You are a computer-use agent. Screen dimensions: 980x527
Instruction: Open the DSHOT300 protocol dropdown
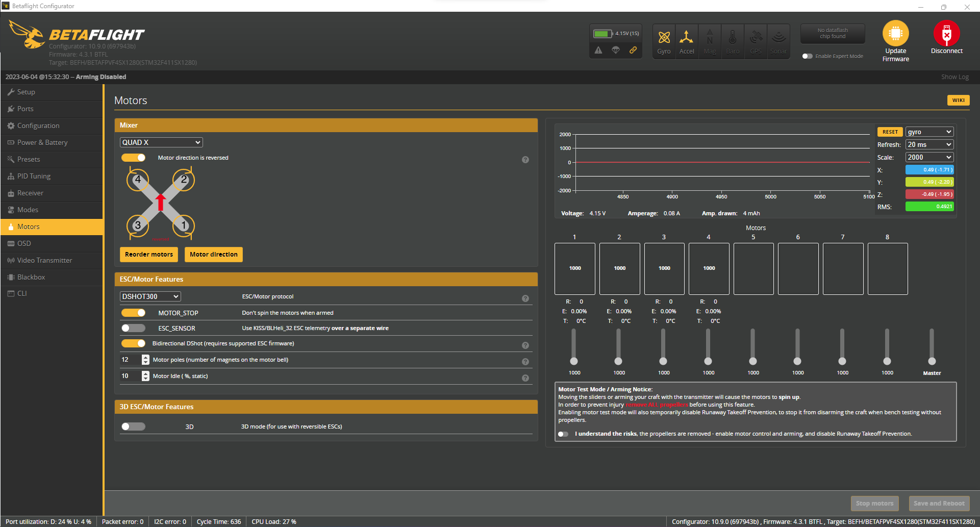pyautogui.click(x=150, y=296)
